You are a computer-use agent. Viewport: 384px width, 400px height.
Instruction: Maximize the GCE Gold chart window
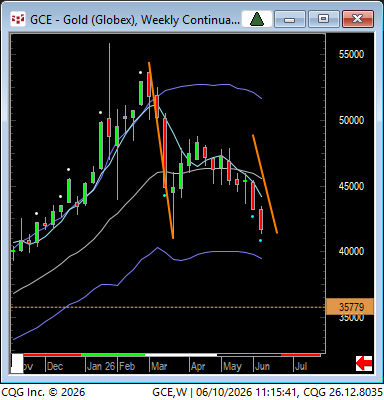tap(324, 19)
